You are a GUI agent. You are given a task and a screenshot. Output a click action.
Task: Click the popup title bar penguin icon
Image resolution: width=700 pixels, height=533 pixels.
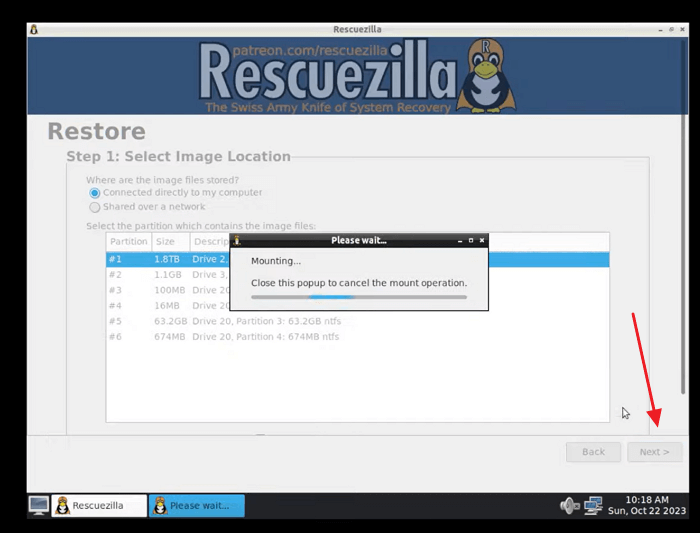(x=237, y=240)
